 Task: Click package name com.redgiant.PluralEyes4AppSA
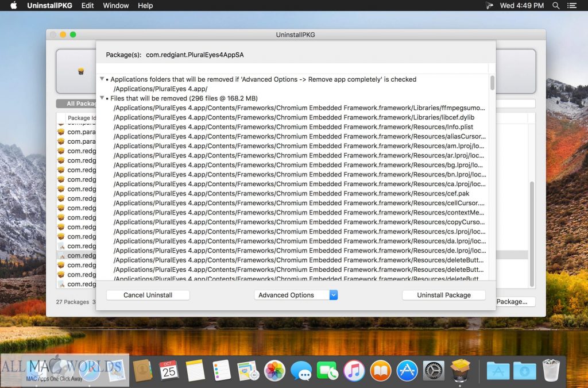(x=195, y=55)
